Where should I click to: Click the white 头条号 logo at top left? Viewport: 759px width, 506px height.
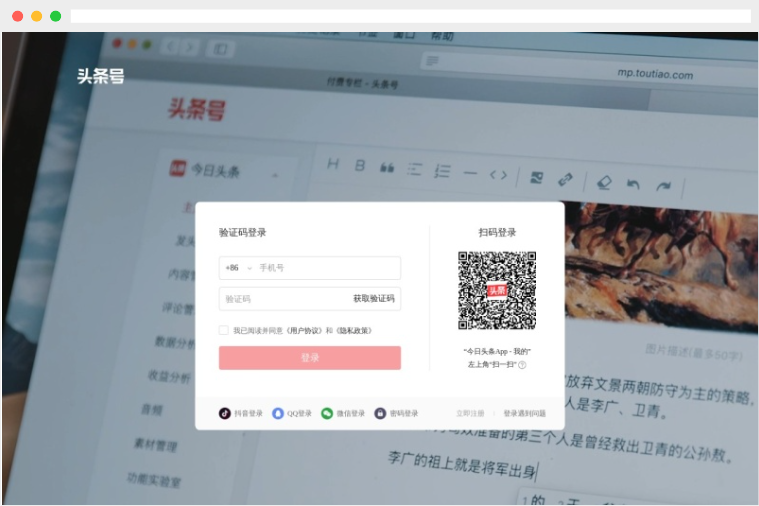[x=101, y=76]
